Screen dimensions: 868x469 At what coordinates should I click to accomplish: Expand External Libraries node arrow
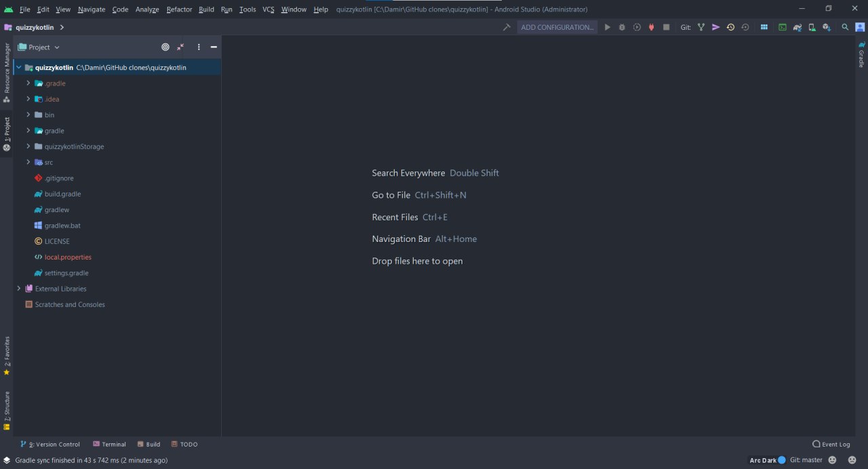pos(18,288)
